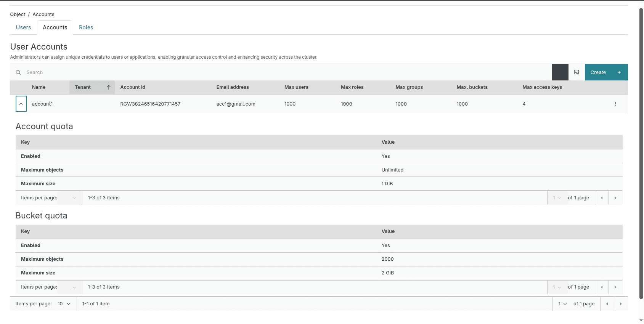Open the main table items per page dropdown
Image resolution: width=644 pixels, height=324 pixels.
64,304
